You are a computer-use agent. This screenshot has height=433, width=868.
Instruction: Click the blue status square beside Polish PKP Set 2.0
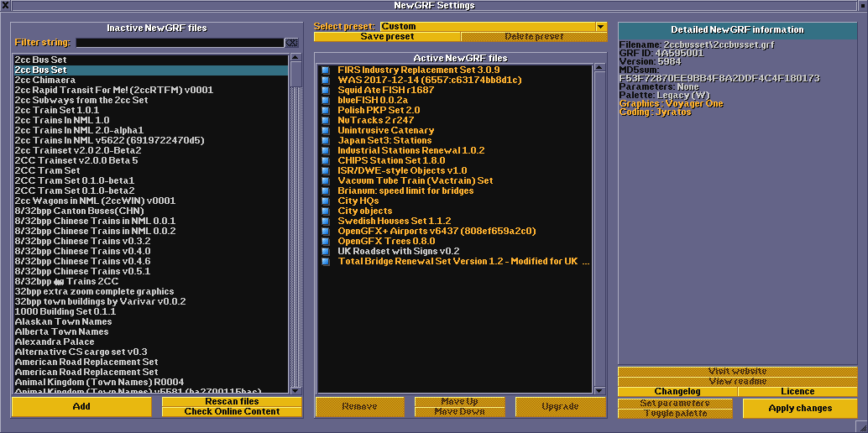[x=326, y=110]
